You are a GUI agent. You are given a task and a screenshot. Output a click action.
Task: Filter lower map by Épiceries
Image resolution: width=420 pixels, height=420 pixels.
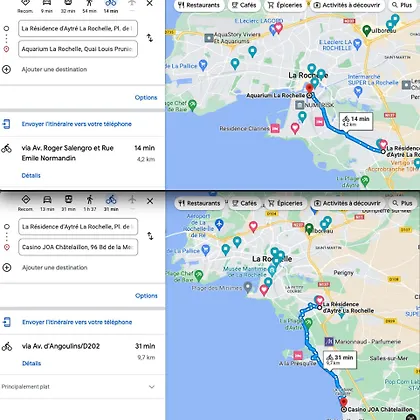click(x=285, y=203)
